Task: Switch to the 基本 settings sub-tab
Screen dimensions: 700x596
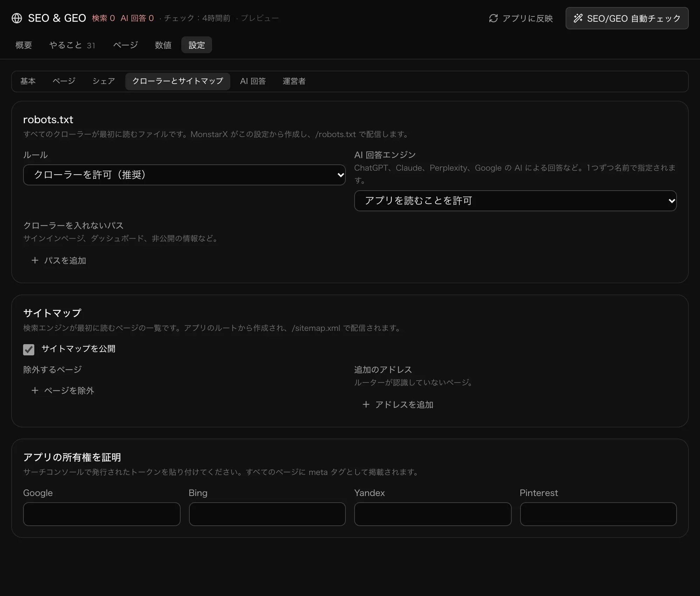Action: pyautogui.click(x=28, y=81)
